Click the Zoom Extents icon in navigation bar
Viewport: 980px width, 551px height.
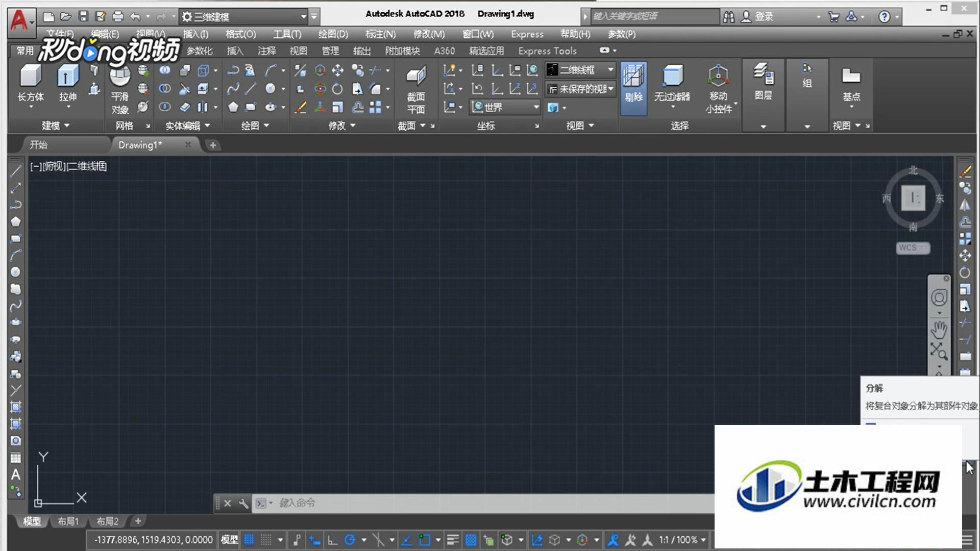(938, 352)
